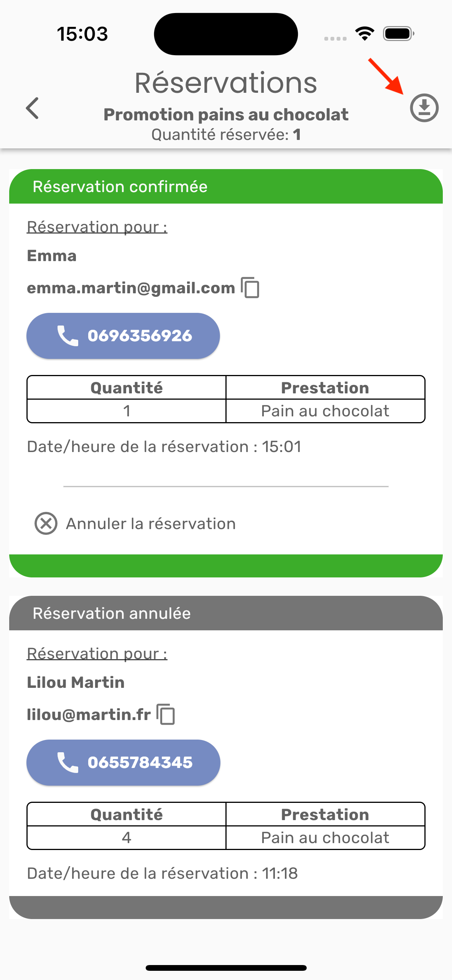This screenshot has height=980, width=452.
Task: Call Lilou Martin at 0655784345
Action: coord(140,762)
